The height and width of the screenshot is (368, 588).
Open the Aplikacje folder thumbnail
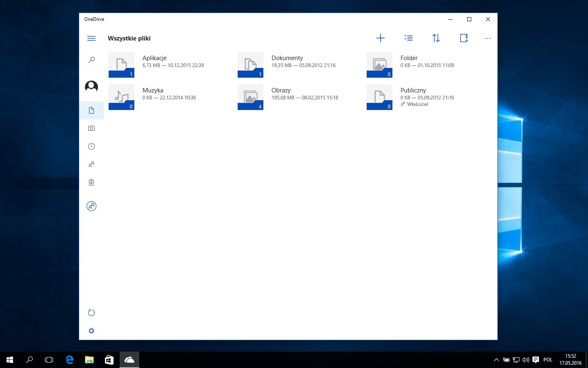121,65
